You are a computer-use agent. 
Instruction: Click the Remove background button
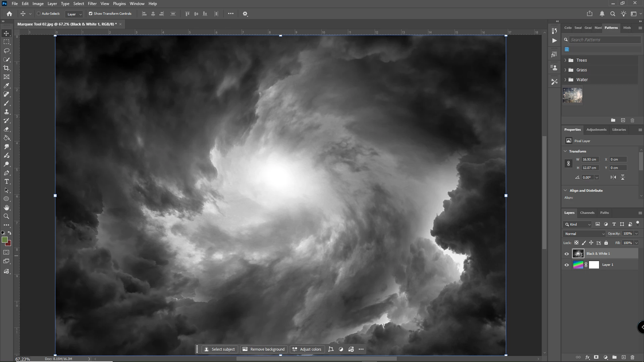tap(264, 349)
